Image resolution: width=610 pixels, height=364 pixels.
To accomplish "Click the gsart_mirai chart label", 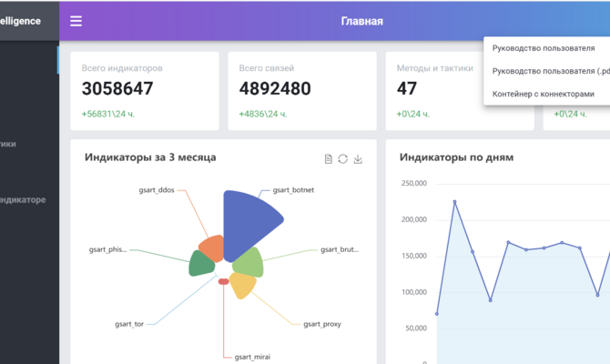I will pyautogui.click(x=252, y=357).
